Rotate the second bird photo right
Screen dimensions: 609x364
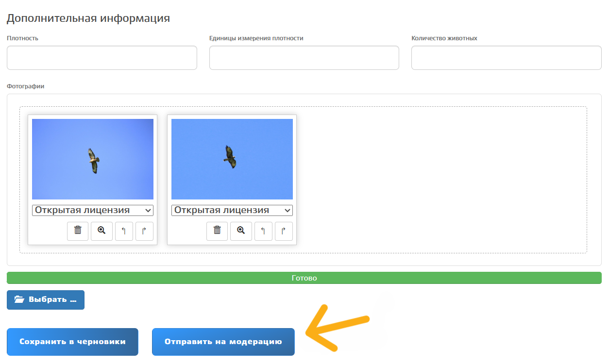pos(284,231)
